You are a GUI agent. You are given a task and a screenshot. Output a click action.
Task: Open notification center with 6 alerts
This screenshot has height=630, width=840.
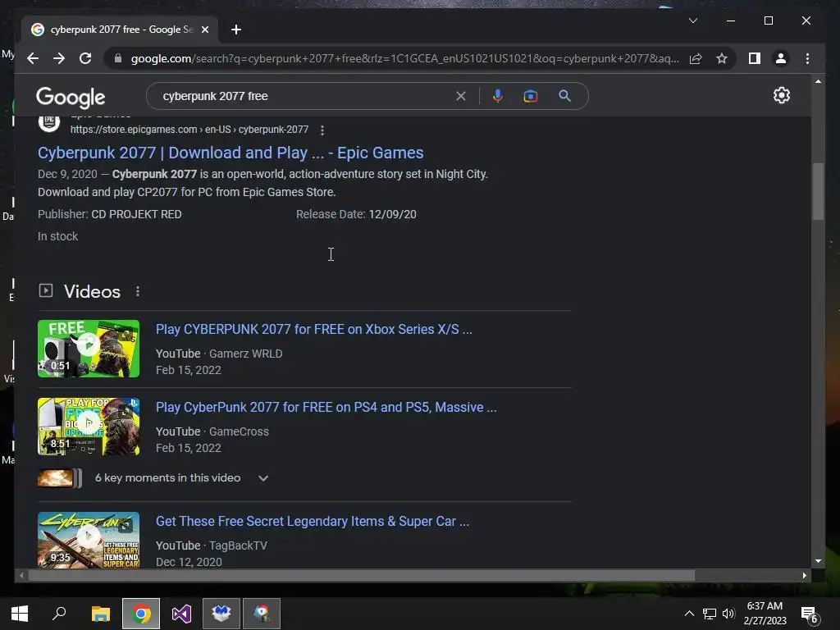coord(810,614)
